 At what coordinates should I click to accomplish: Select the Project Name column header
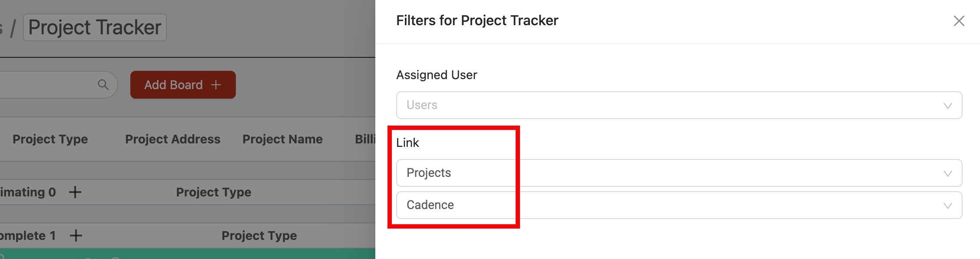(x=282, y=139)
